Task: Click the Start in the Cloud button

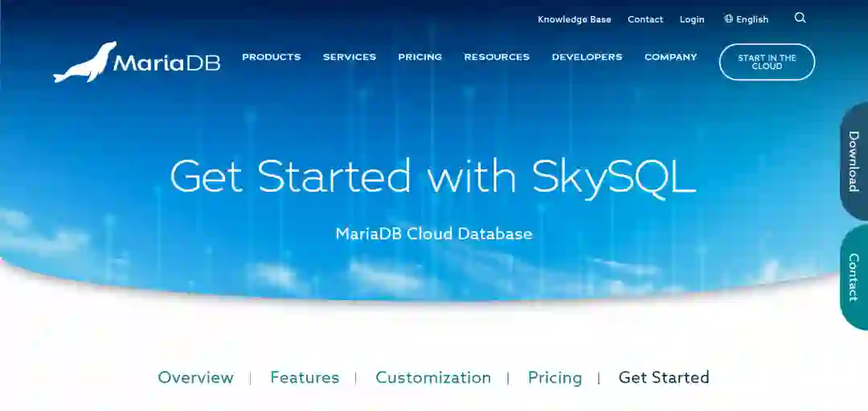Action: pyautogui.click(x=767, y=62)
